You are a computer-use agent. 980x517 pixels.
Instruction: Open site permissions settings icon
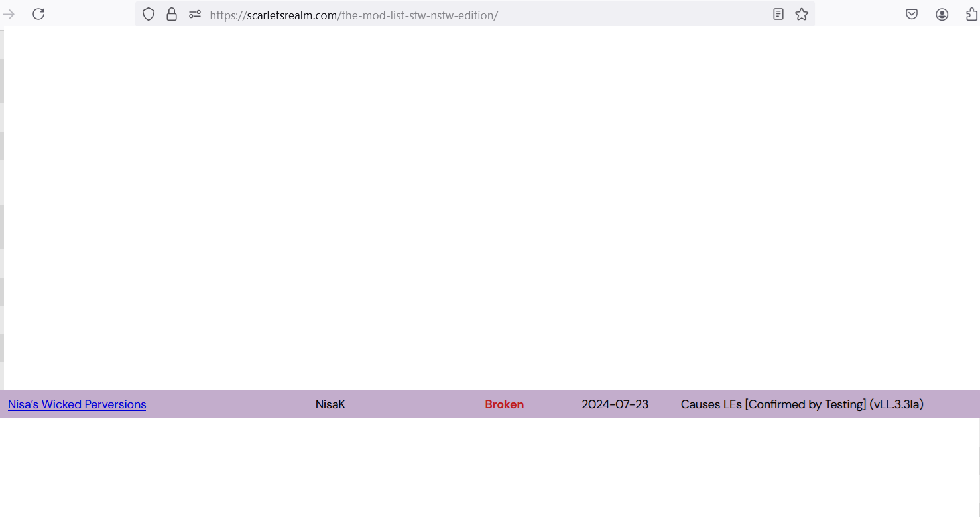coord(195,14)
